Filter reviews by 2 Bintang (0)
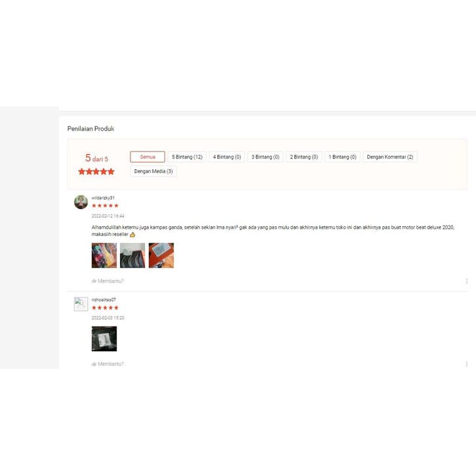Image resolution: width=476 pixels, height=476 pixels. pos(304,157)
